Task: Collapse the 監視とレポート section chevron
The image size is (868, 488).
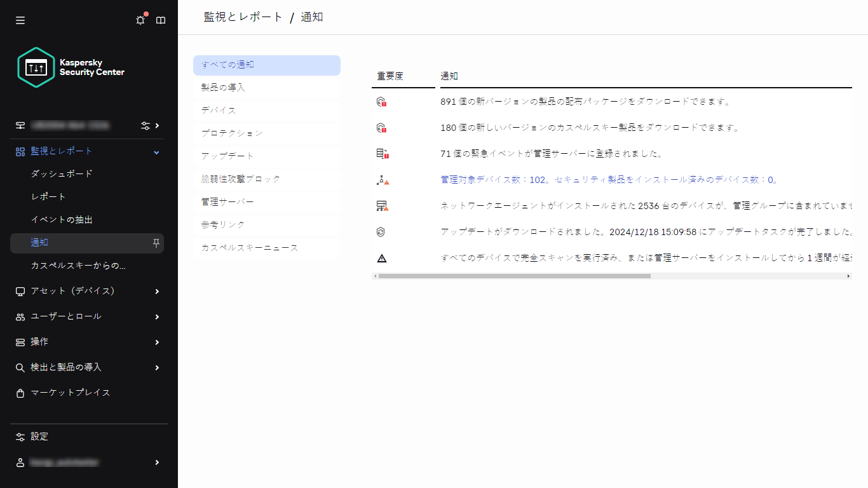Action: click(155, 151)
